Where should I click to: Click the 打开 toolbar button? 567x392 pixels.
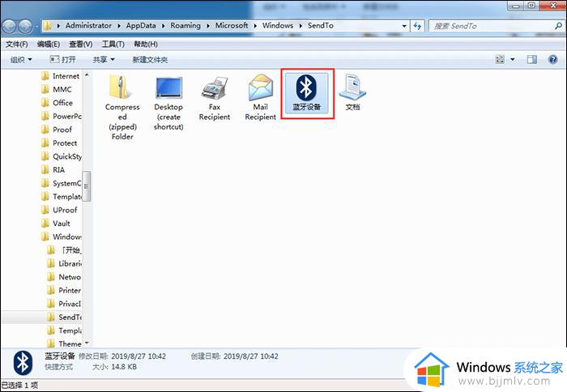62,60
